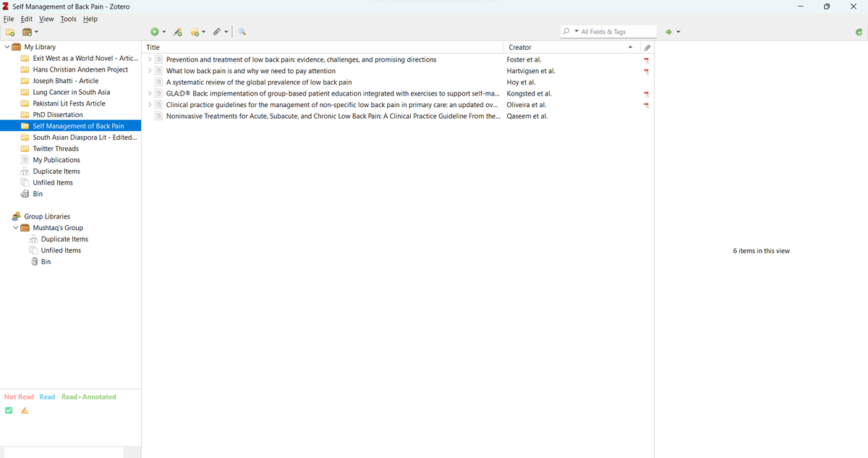Click PDF icon in Hartvigsen et al. row

[x=646, y=71]
